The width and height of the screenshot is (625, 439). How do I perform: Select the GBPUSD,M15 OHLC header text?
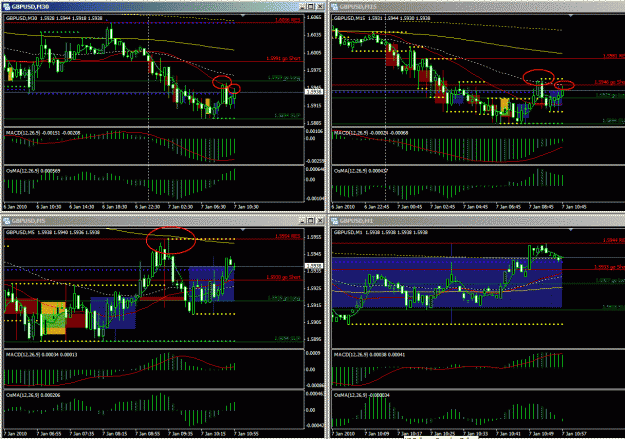coord(382,18)
